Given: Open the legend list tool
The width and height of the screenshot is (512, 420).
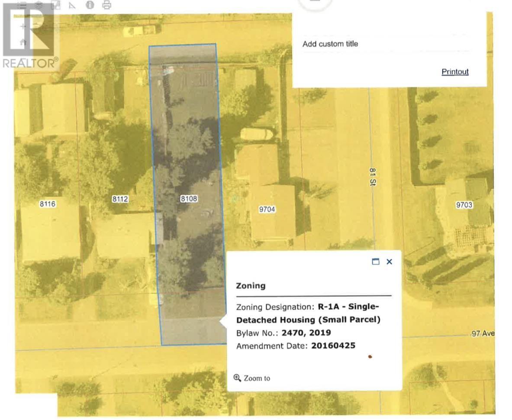Looking at the screenshot, I should pyautogui.click(x=22, y=5).
